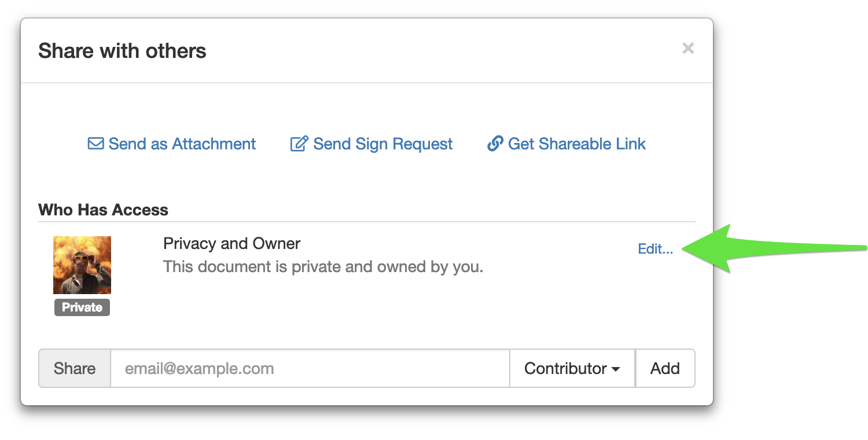
Task: Click the Privacy and Owner title
Action: pos(231,243)
